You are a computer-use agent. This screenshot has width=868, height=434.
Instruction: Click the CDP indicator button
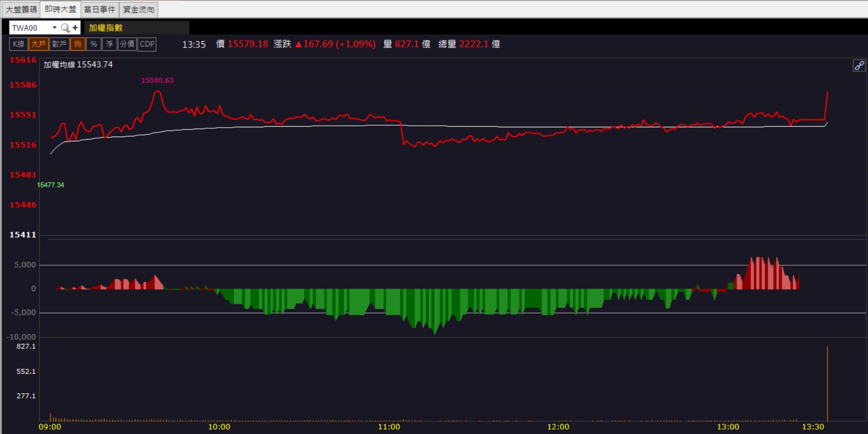(147, 44)
